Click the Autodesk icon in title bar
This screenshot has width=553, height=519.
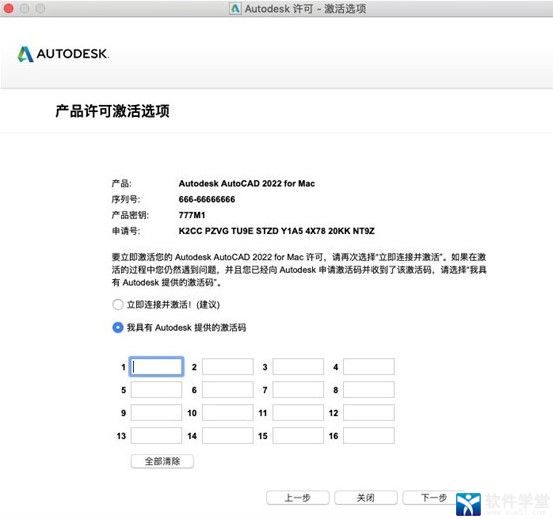point(235,8)
